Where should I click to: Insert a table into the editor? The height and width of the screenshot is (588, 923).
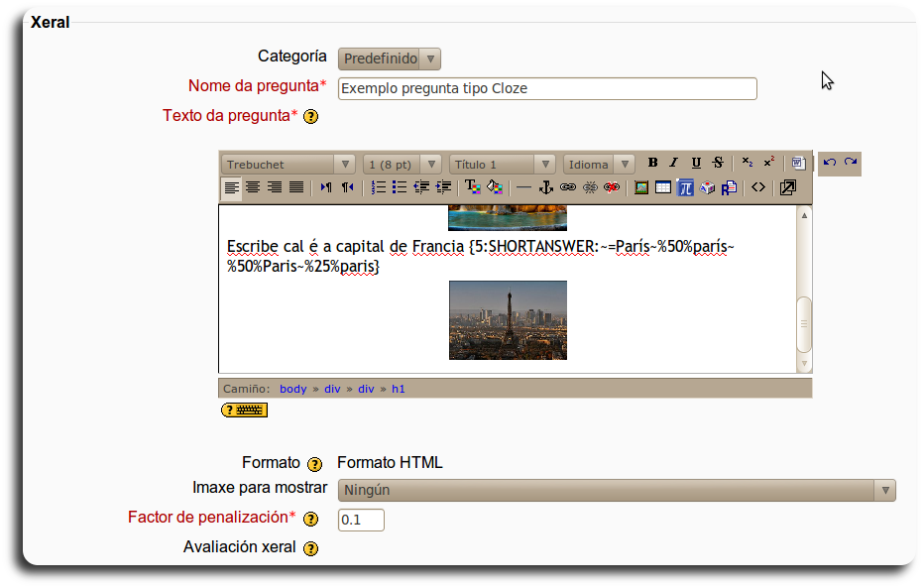point(662,187)
